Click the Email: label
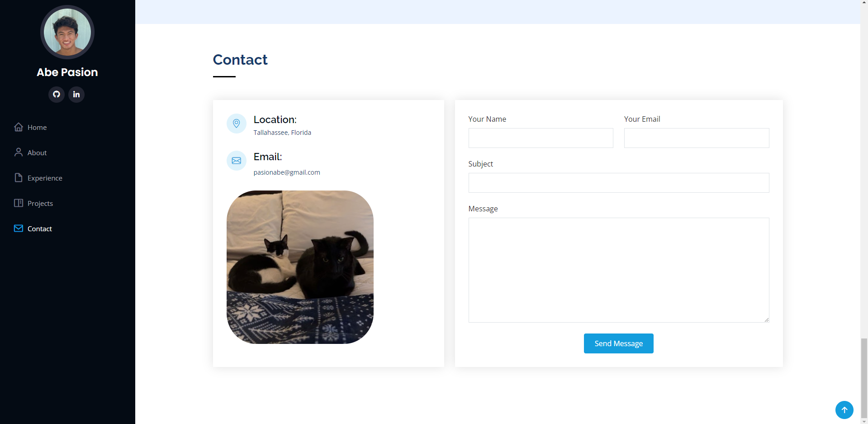This screenshot has width=868, height=424. click(x=268, y=157)
